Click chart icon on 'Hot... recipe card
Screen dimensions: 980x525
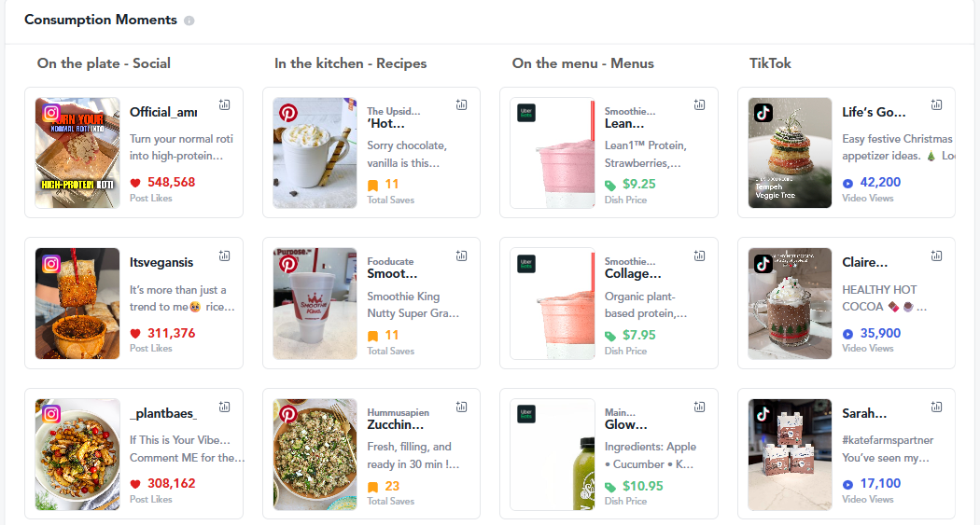click(461, 105)
